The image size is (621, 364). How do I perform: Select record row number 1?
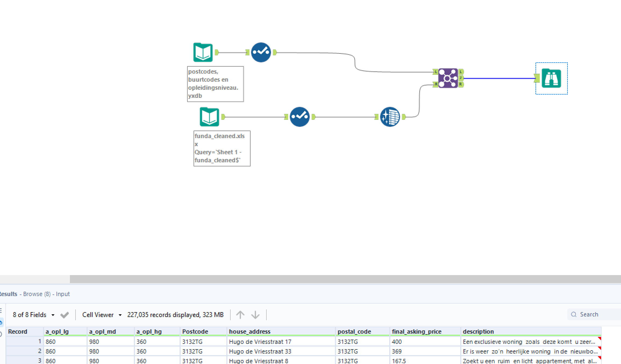click(25, 342)
